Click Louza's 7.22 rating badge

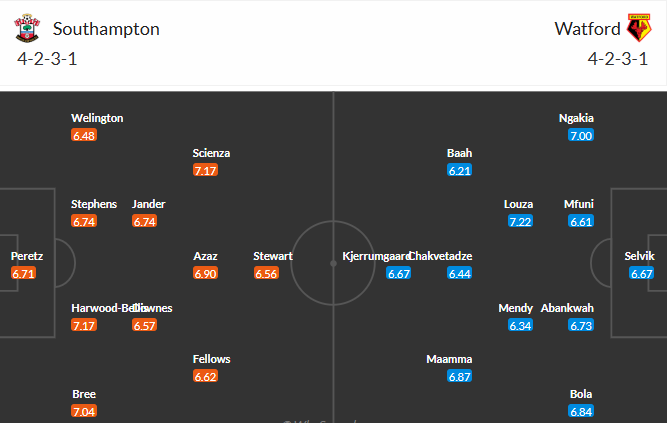pos(520,222)
